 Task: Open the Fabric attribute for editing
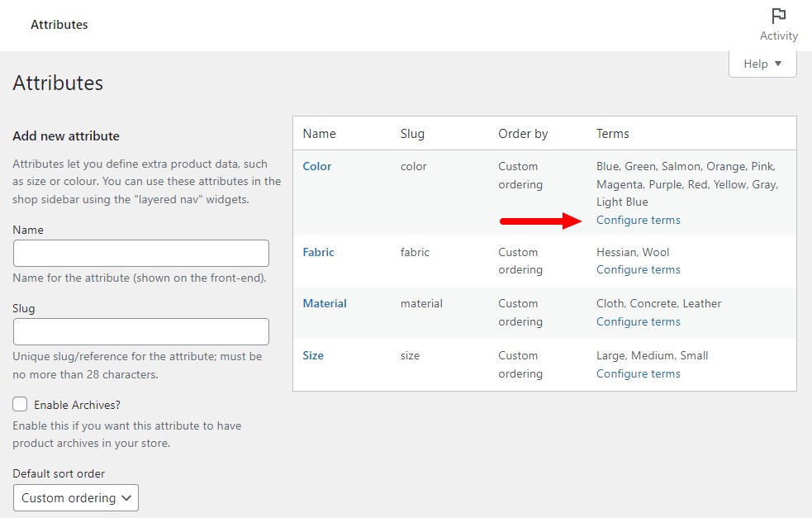pyautogui.click(x=318, y=252)
